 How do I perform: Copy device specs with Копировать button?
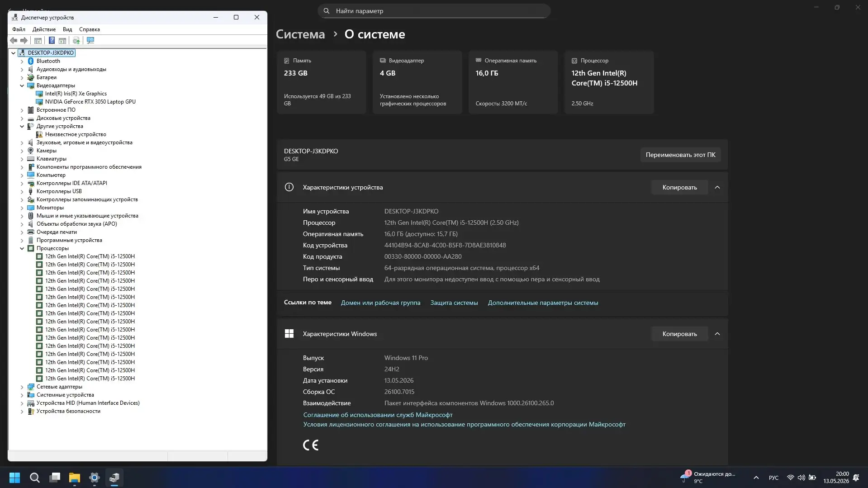pos(679,187)
